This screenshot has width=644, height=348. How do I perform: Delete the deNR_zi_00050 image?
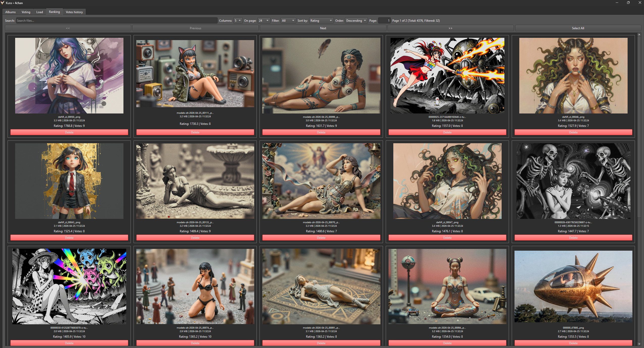69,132
